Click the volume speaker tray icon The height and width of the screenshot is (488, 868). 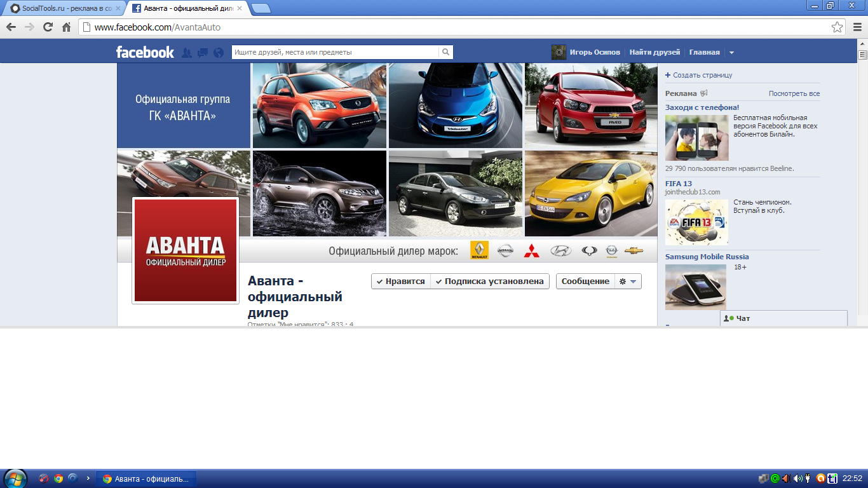[798, 478]
